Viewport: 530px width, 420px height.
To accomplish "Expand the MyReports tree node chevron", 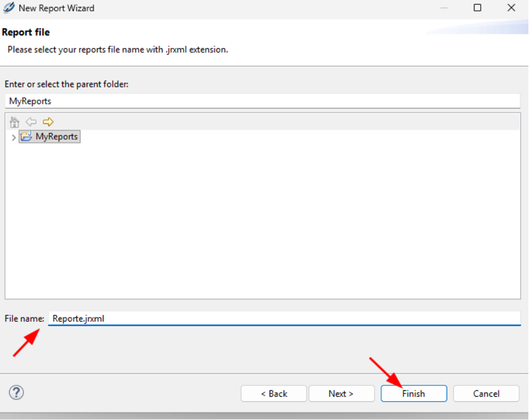I will click(14, 137).
